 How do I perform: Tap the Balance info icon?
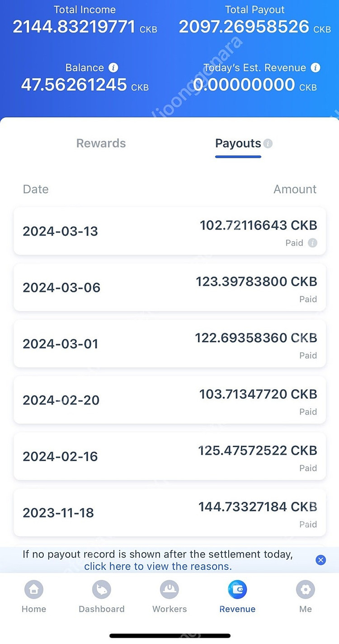[x=113, y=68]
